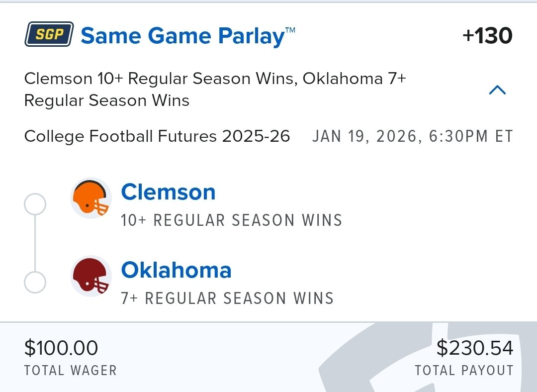
Task: Click the $100.00 total wager amount
Action: 61,347
